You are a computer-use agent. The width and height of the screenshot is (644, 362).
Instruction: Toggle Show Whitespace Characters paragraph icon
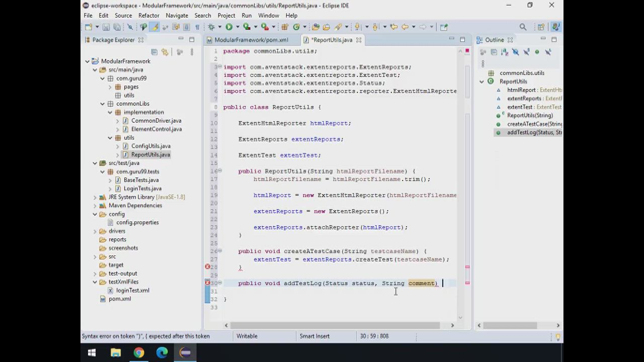point(197,27)
